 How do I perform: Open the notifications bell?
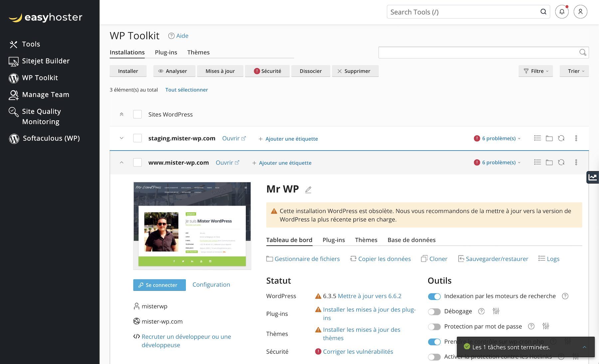click(562, 11)
